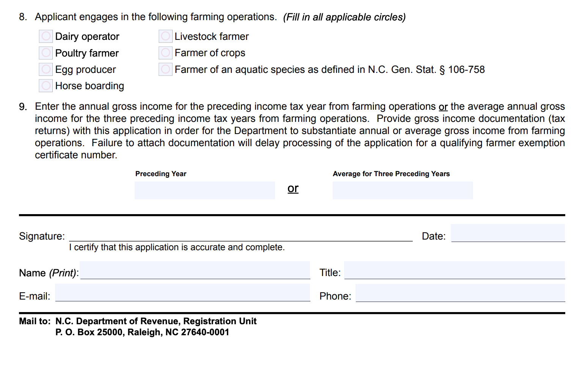Click the underlined "or" between income fields

click(x=293, y=188)
